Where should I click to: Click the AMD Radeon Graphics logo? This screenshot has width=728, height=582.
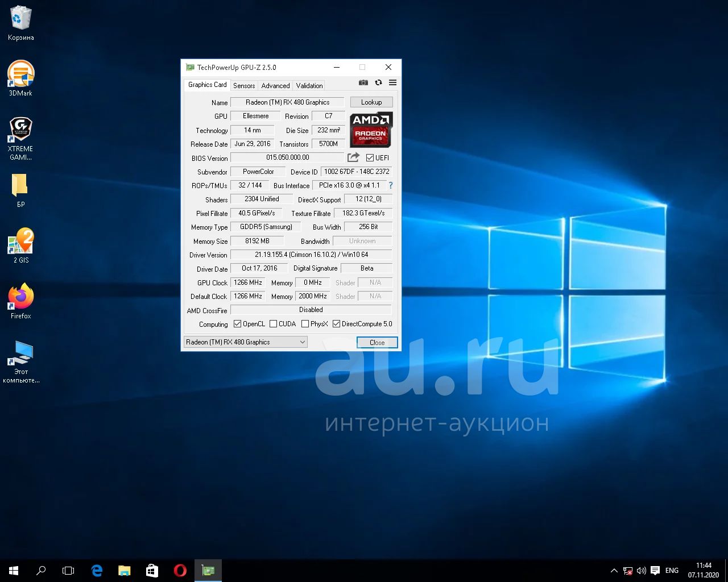point(371,130)
